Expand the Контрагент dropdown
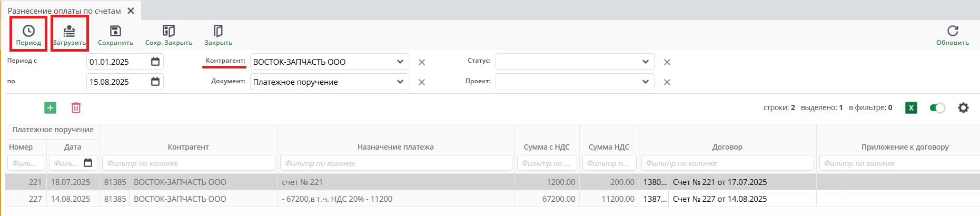This screenshot has height=216, width=980. coord(400,62)
